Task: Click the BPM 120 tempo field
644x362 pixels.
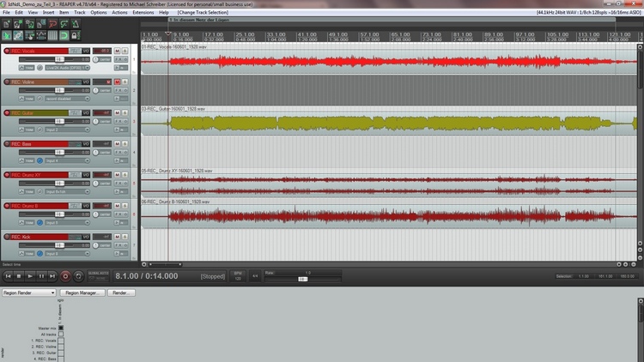Action: tap(238, 276)
